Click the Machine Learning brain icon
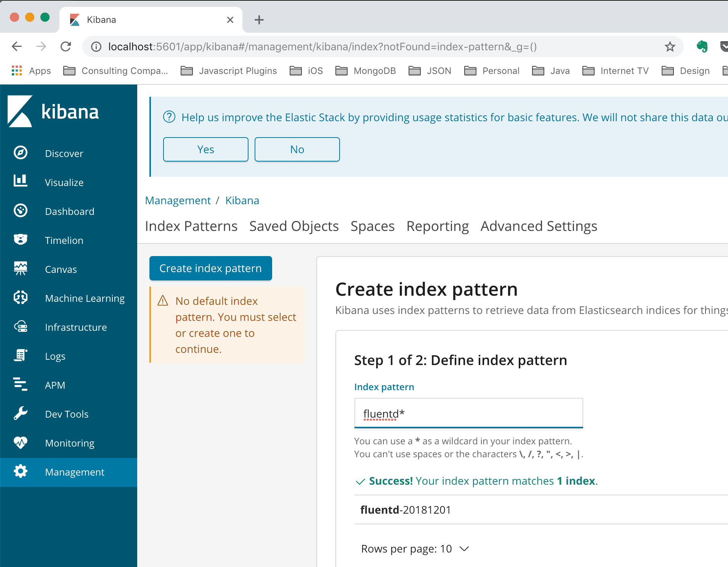The height and width of the screenshot is (567, 728). (x=21, y=298)
